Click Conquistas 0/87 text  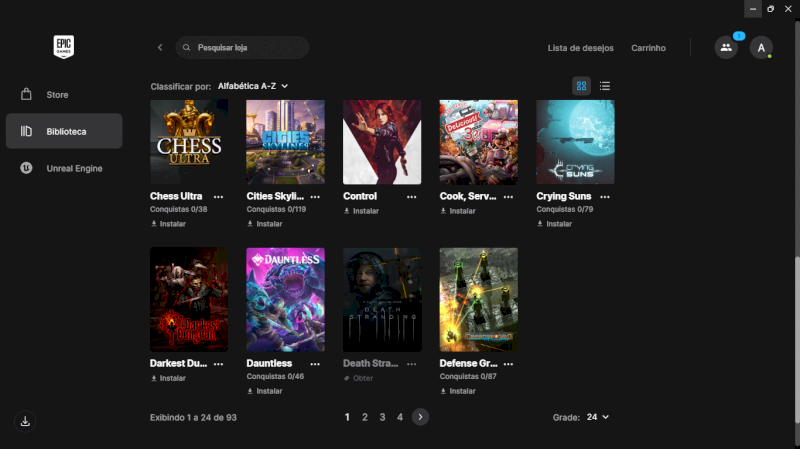[x=468, y=377]
